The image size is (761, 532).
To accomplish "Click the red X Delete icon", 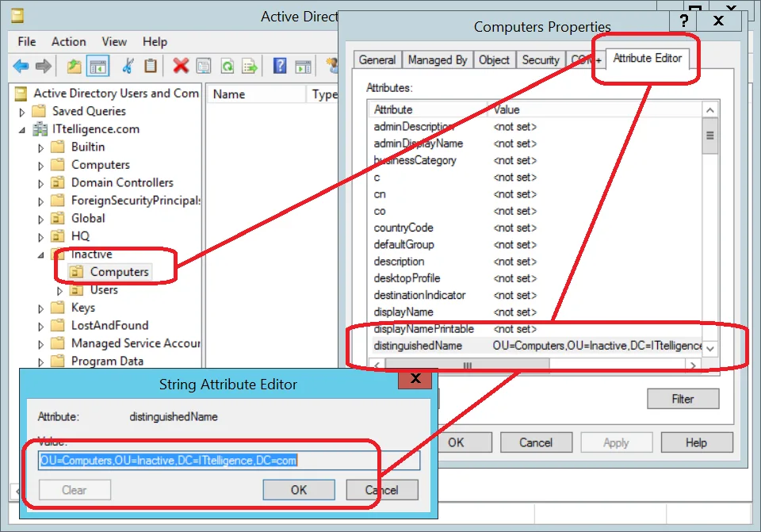I will tap(181, 66).
